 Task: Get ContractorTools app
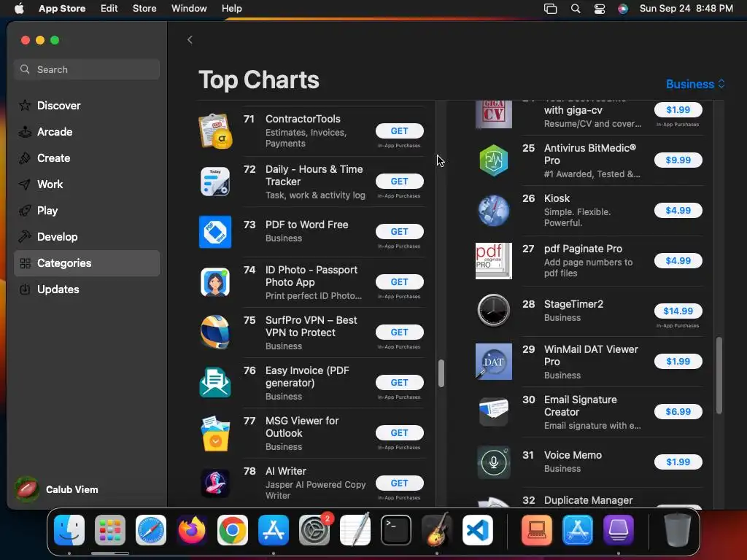[399, 131]
